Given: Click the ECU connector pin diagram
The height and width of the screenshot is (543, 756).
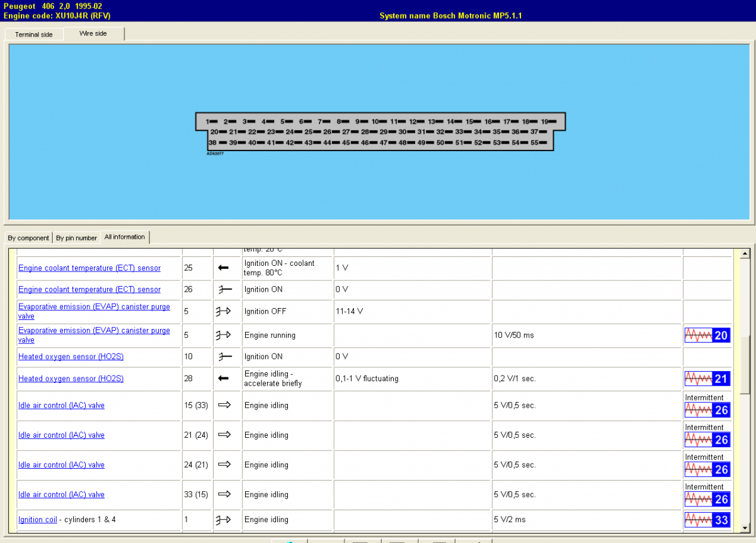Looking at the screenshot, I should (x=381, y=132).
